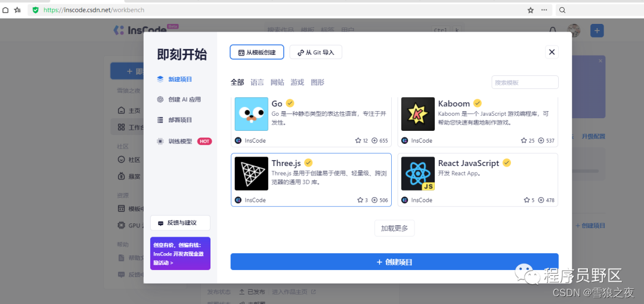The width and height of the screenshot is (644, 304).
Task: Click the browser favorites star icon
Action: click(x=530, y=10)
